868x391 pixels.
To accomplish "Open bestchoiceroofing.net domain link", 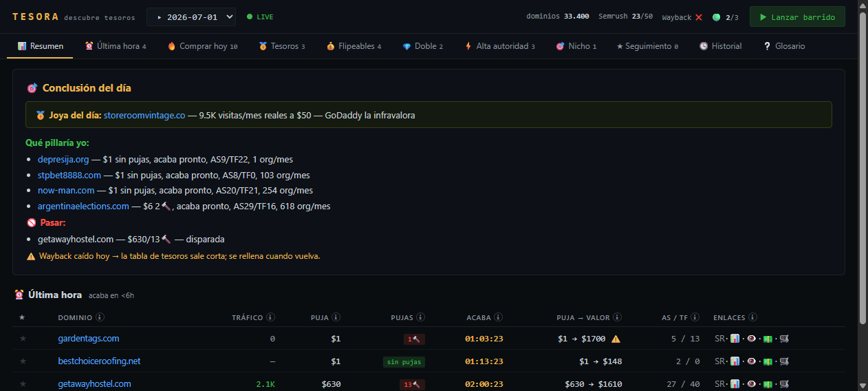I will point(99,361).
